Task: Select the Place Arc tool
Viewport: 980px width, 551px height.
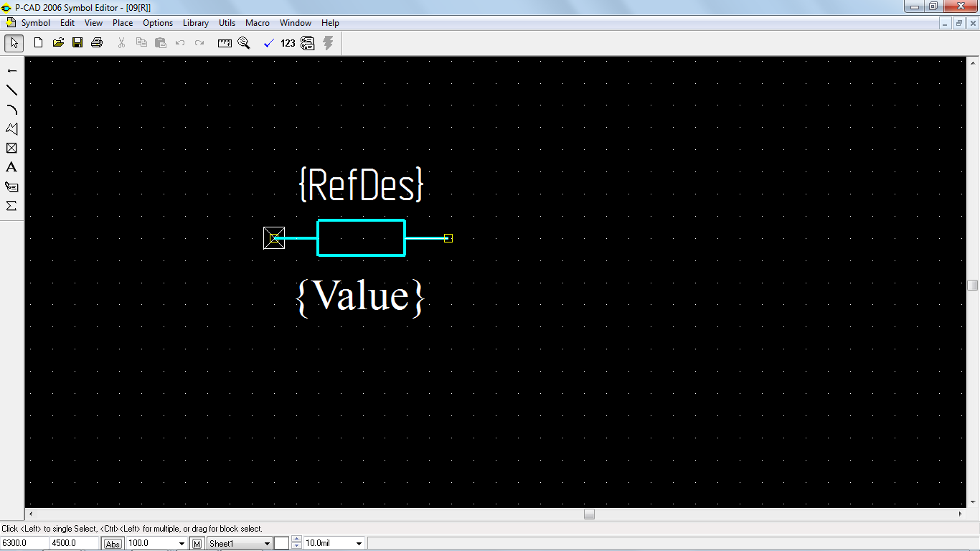Action: click(11, 109)
